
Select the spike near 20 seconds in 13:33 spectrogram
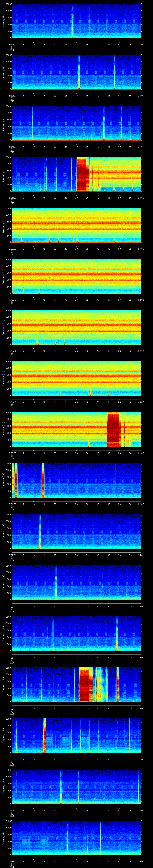tap(56, 583)
